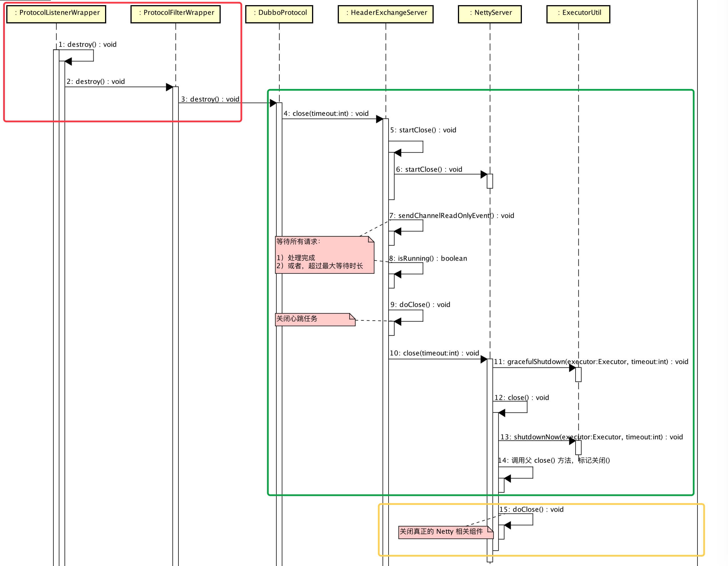Click the '2: destroy() : void' message label
The height and width of the screenshot is (566, 728).
click(95, 81)
